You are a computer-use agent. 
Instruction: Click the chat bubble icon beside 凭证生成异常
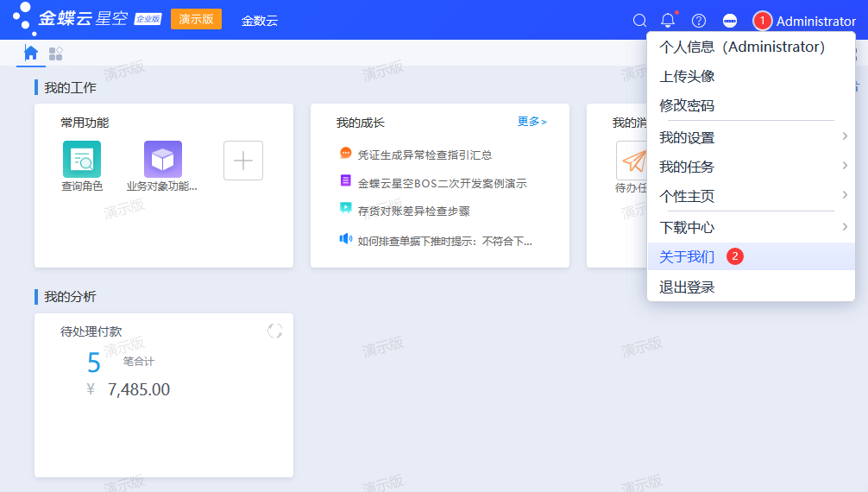click(345, 153)
